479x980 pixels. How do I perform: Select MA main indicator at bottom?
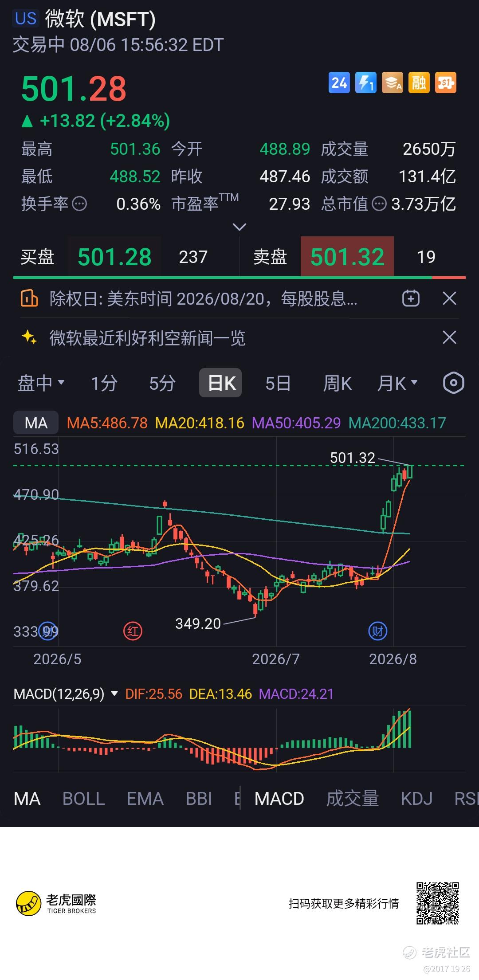pos(27,799)
